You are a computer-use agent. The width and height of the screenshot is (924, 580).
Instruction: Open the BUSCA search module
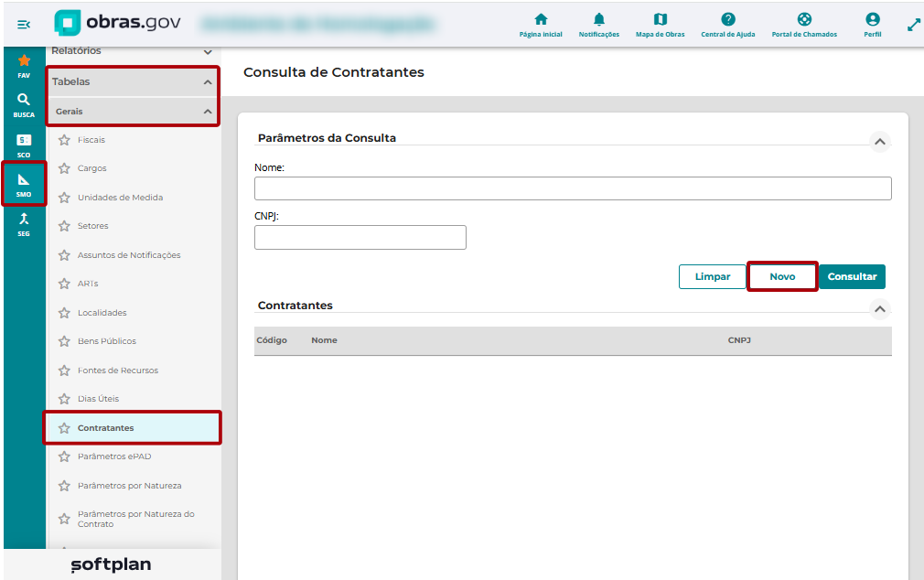24,105
